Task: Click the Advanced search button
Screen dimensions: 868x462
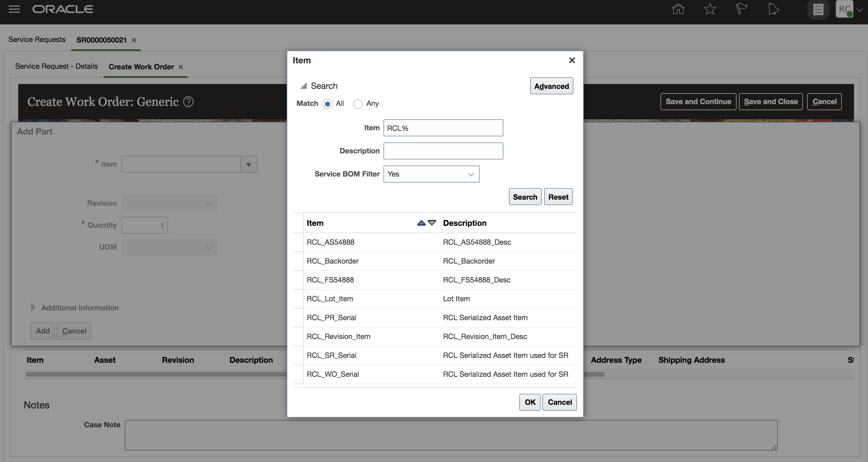Action: click(551, 86)
